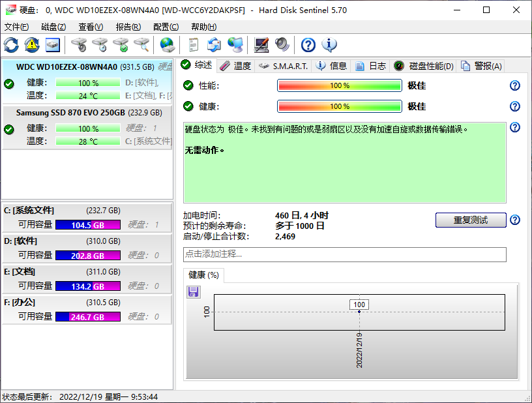This screenshot has height=403, width=532.
Task: Select the WDC WD10EZEX-08WN4A0 disk entry
Action: [x=87, y=81]
